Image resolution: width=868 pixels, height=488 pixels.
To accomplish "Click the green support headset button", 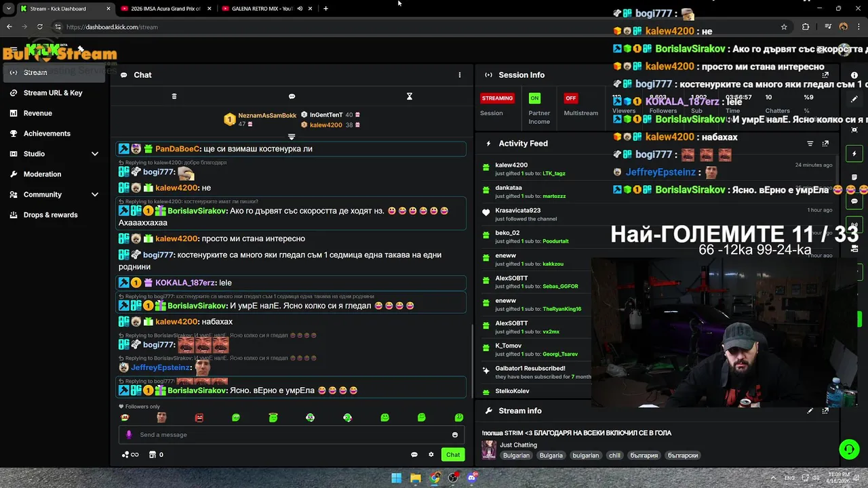I will [x=849, y=449].
